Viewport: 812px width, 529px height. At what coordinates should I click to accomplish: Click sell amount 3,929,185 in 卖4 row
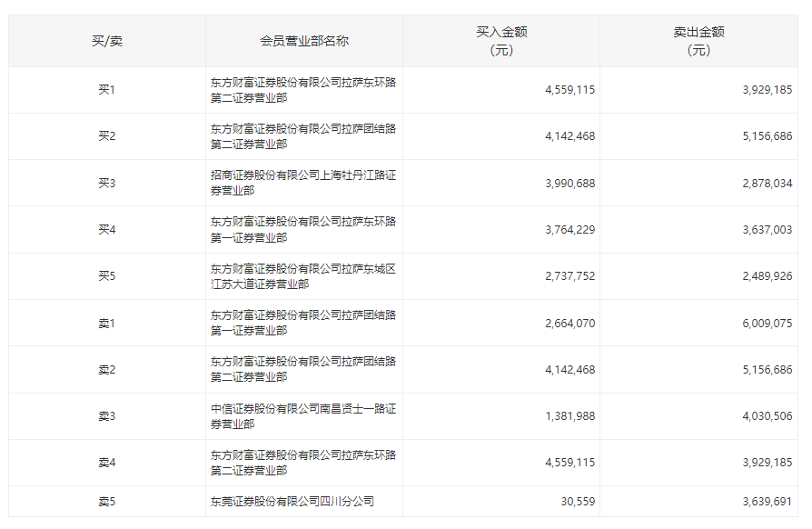point(767,462)
